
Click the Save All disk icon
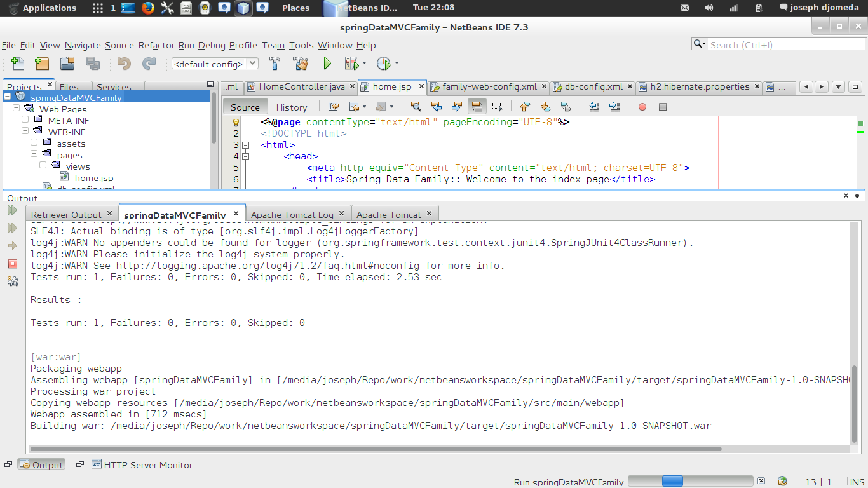[x=92, y=64]
